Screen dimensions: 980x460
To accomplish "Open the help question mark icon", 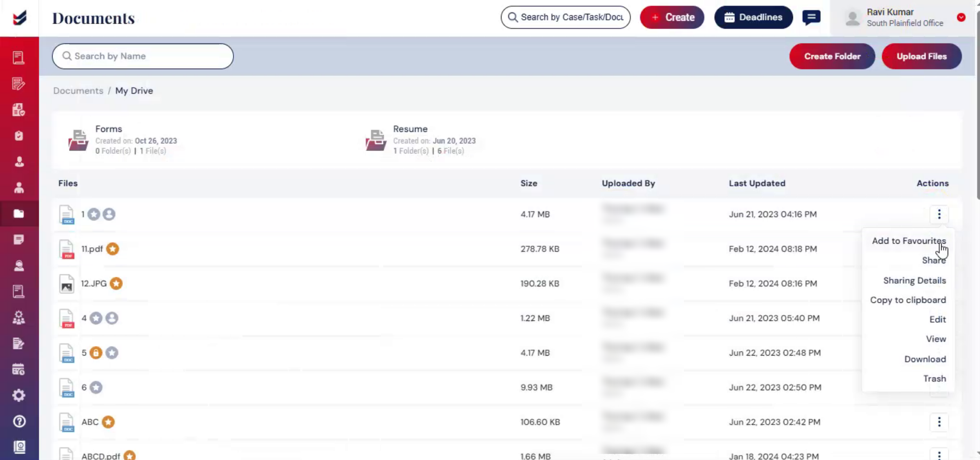I will pyautogui.click(x=19, y=421).
